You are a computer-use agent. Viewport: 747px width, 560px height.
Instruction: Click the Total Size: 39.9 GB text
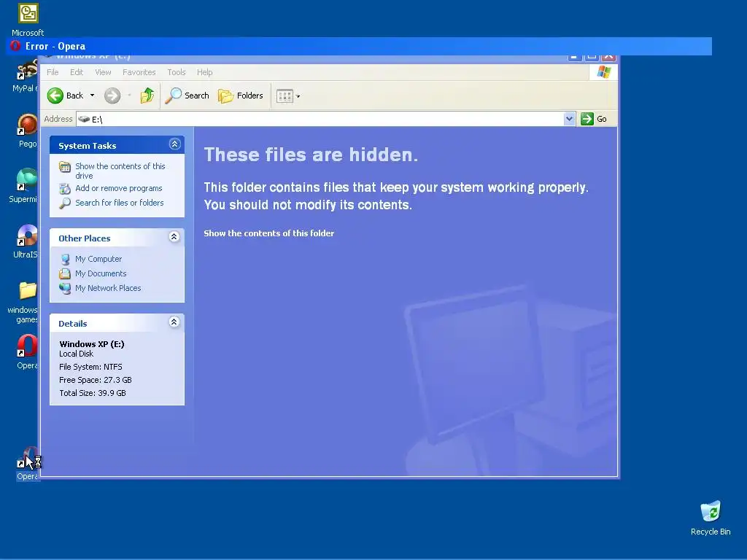coord(93,393)
